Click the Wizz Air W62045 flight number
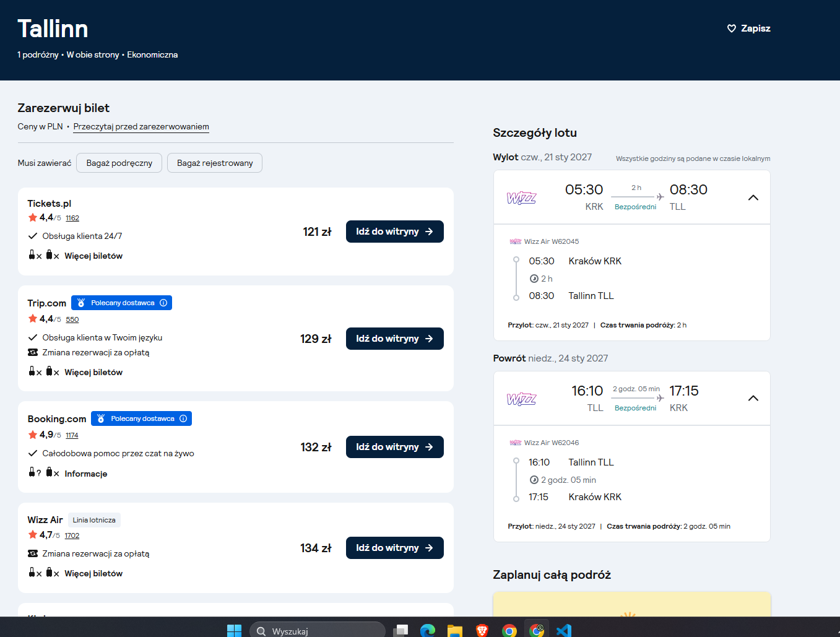This screenshot has height=637, width=840. point(552,241)
